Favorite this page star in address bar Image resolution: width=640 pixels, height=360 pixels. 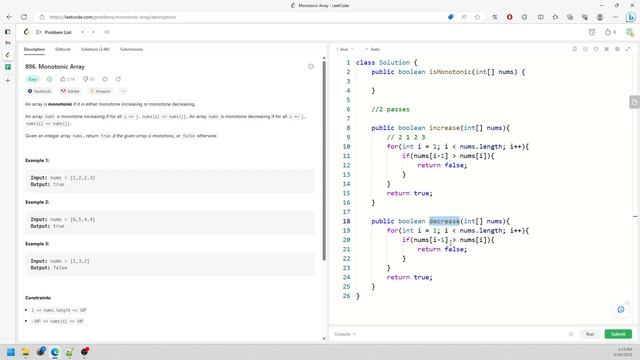tap(477, 17)
